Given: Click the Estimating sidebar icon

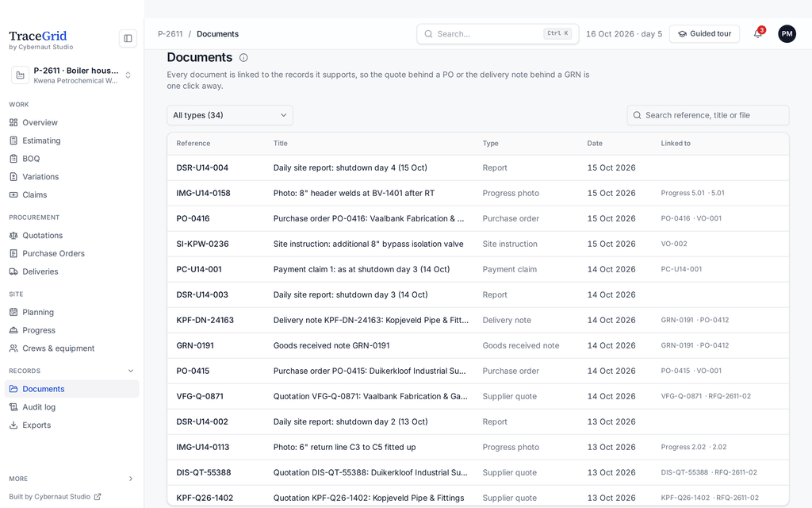Looking at the screenshot, I should 13,140.
